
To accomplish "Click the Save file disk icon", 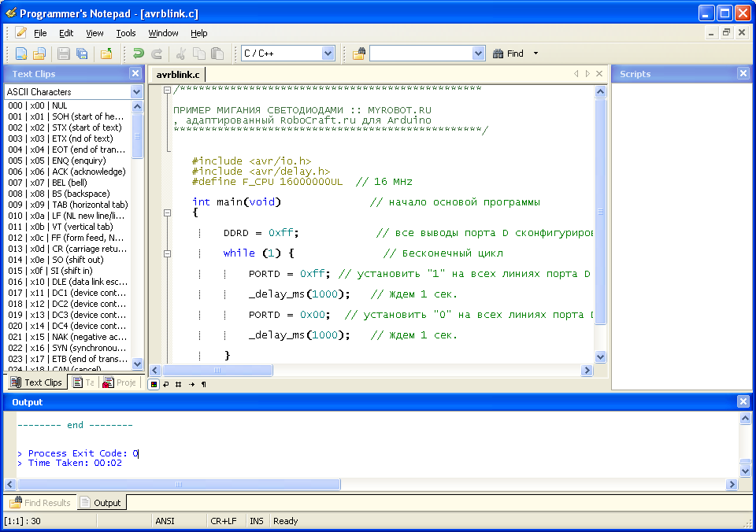I will 65,54.
